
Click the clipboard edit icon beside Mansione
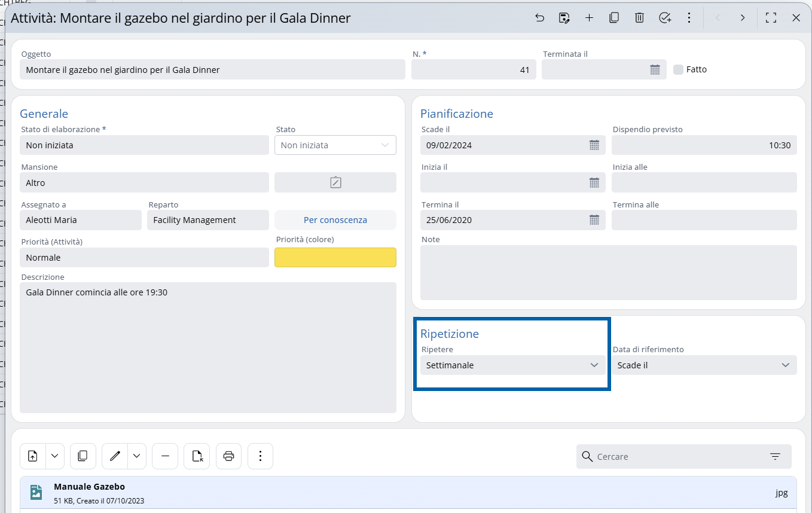[335, 182]
